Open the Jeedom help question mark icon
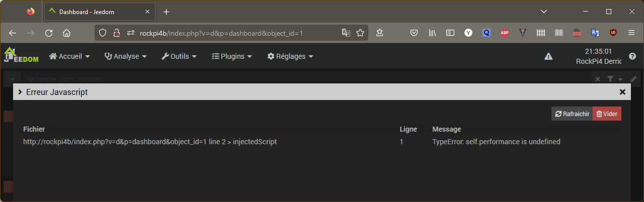The width and height of the screenshot is (644, 202). point(632,56)
